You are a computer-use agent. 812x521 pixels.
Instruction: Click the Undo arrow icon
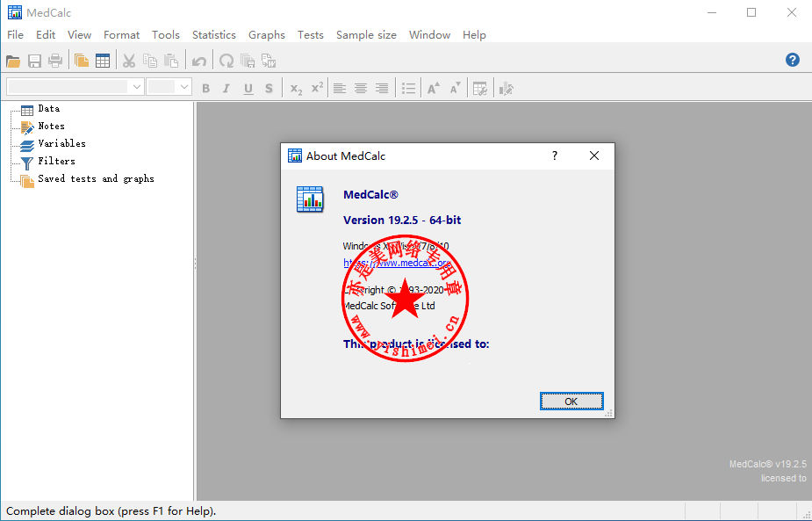click(x=199, y=62)
